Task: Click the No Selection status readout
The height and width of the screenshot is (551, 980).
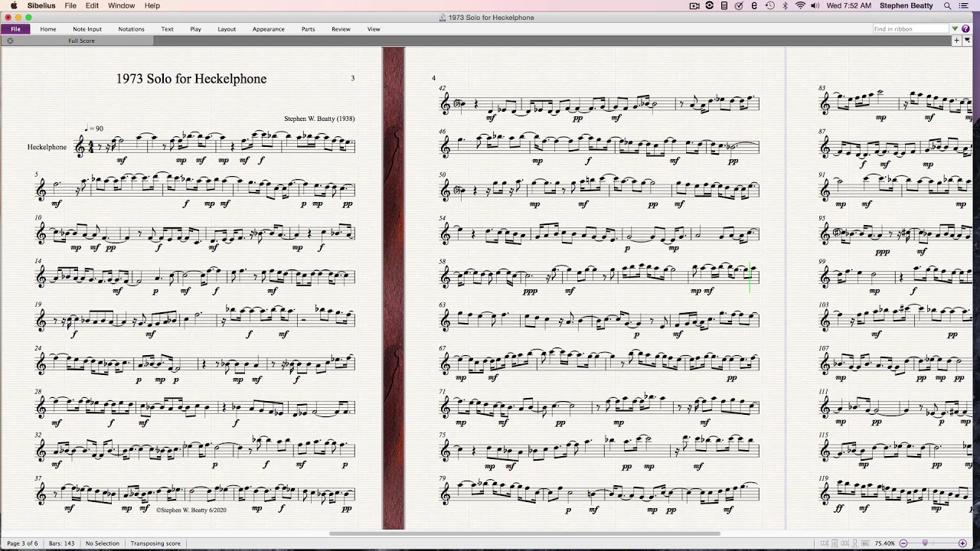Action: click(x=103, y=543)
